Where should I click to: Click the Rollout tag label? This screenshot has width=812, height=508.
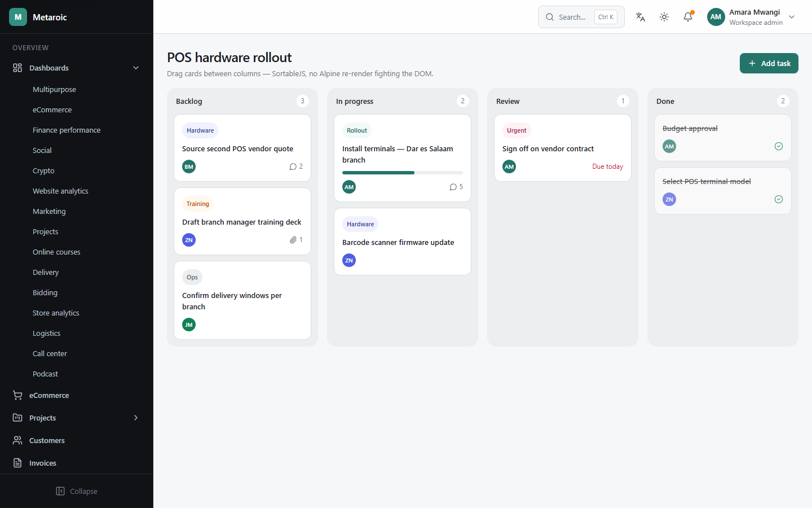point(357,130)
